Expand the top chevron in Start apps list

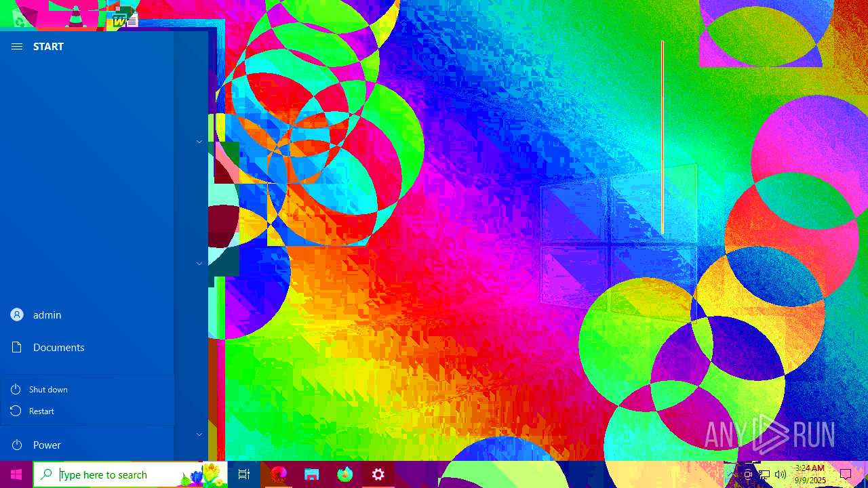(199, 142)
